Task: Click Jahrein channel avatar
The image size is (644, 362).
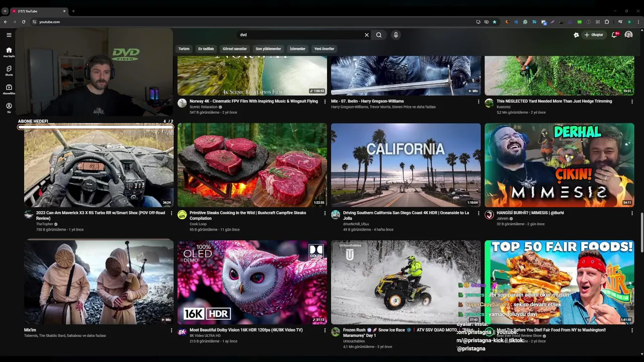Action: tap(489, 215)
